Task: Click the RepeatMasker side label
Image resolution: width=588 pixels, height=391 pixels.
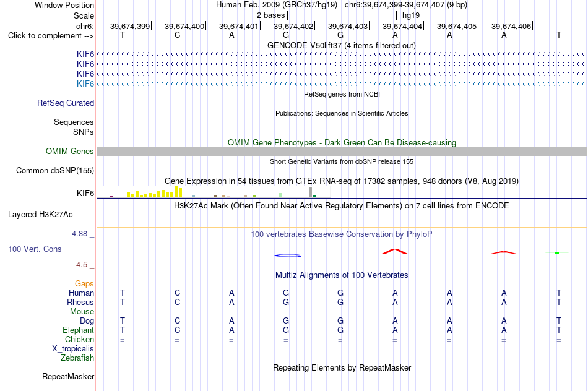Action: pyautogui.click(x=68, y=376)
